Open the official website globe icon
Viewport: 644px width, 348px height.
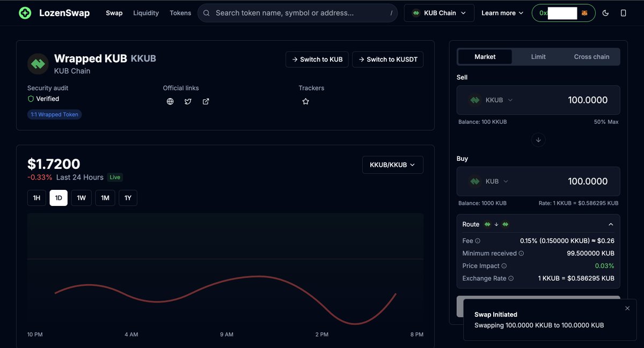(x=170, y=101)
